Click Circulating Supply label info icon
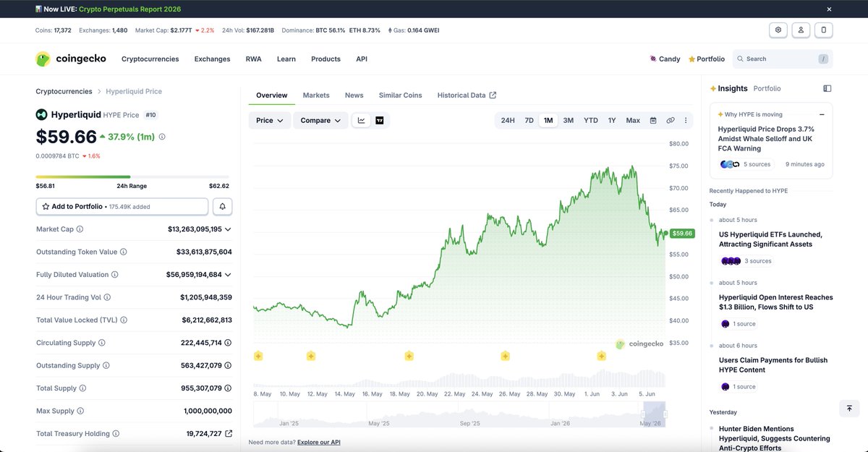Image resolution: width=868 pixels, height=452 pixels. [102, 343]
